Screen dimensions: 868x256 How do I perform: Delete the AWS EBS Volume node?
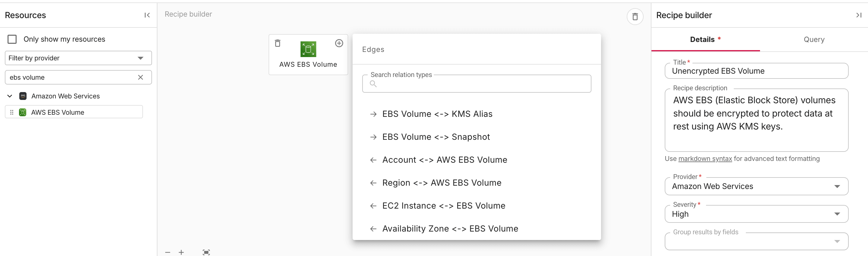coord(277,43)
